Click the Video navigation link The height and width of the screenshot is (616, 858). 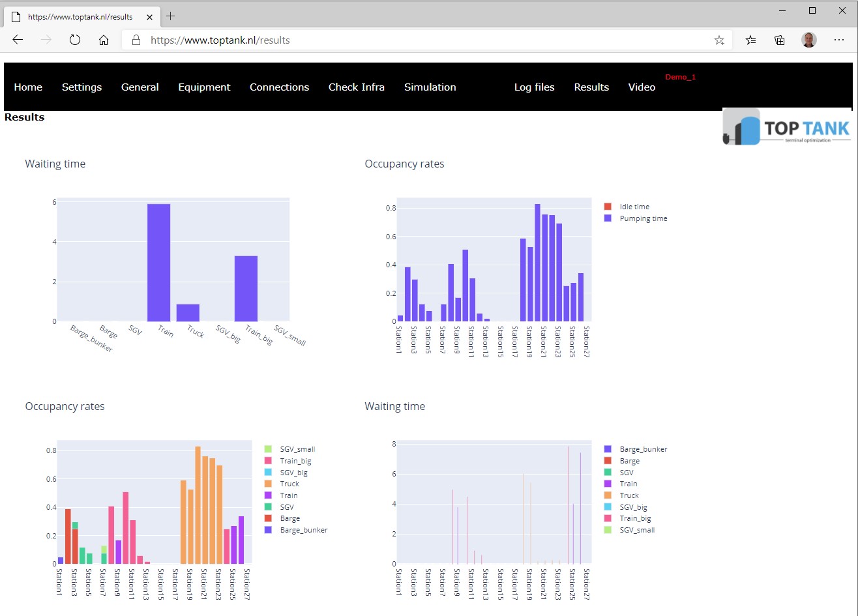point(642,87)
